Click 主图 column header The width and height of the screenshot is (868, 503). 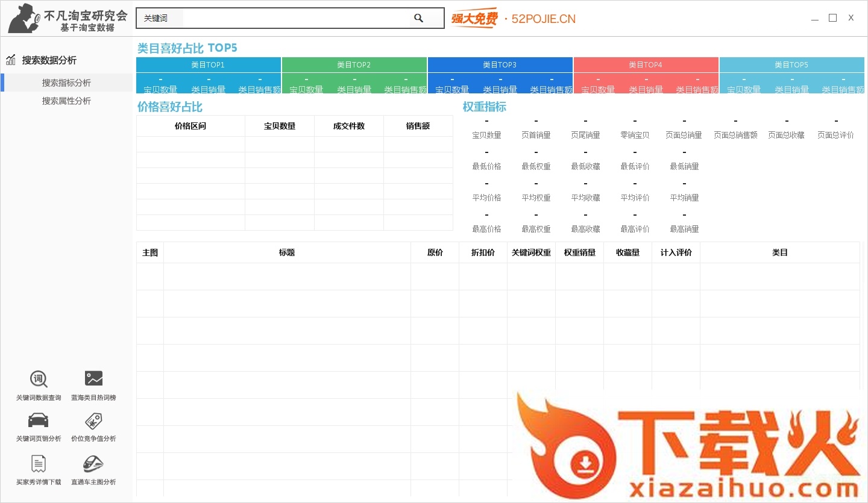(150, 252)
